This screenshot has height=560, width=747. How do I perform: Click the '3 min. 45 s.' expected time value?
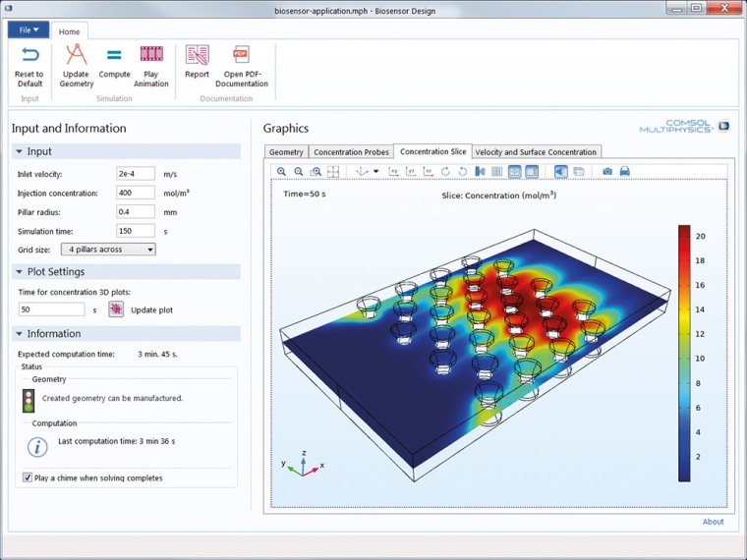point(157,354)
